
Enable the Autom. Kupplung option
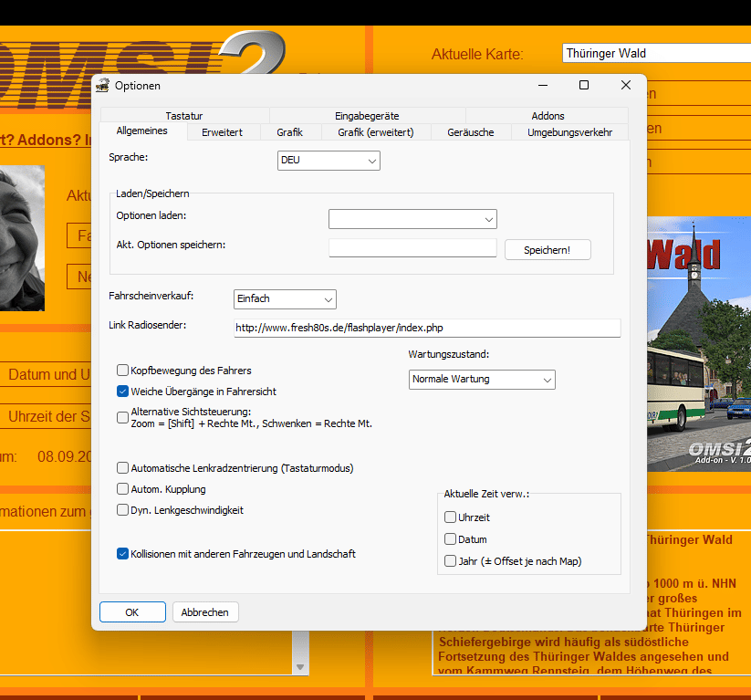click(122, 488)
